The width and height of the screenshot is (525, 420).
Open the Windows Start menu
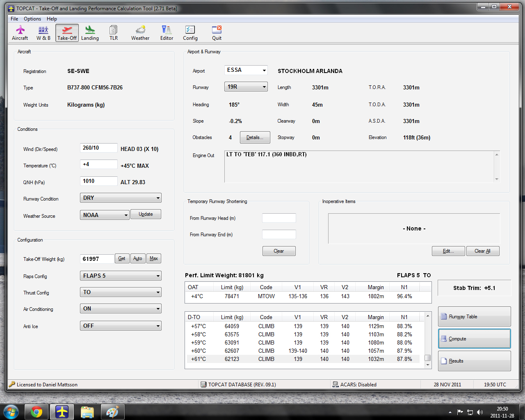(x=11, y=411)
